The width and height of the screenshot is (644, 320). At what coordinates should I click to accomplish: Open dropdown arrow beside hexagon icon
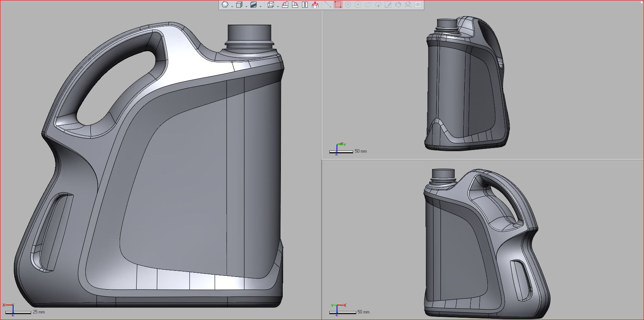point(232,7)
